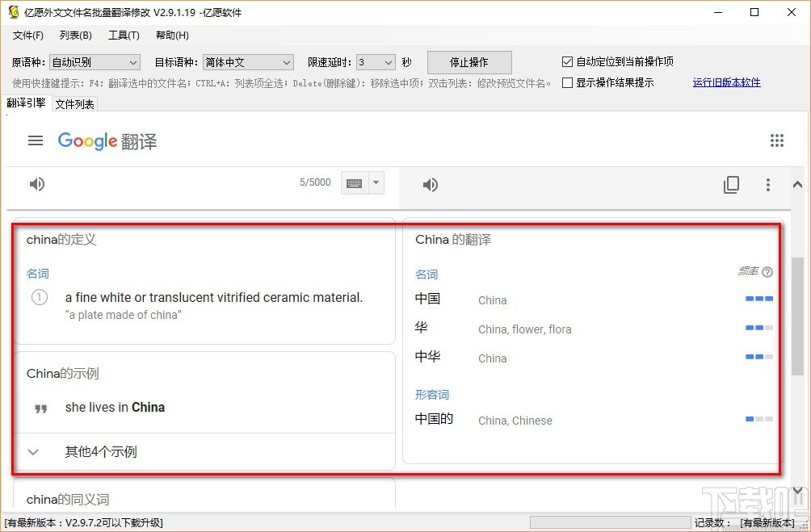Screen dimensions: 811x532
Task: Click the application icon in title bar
Action: click(x=14, y=12)
